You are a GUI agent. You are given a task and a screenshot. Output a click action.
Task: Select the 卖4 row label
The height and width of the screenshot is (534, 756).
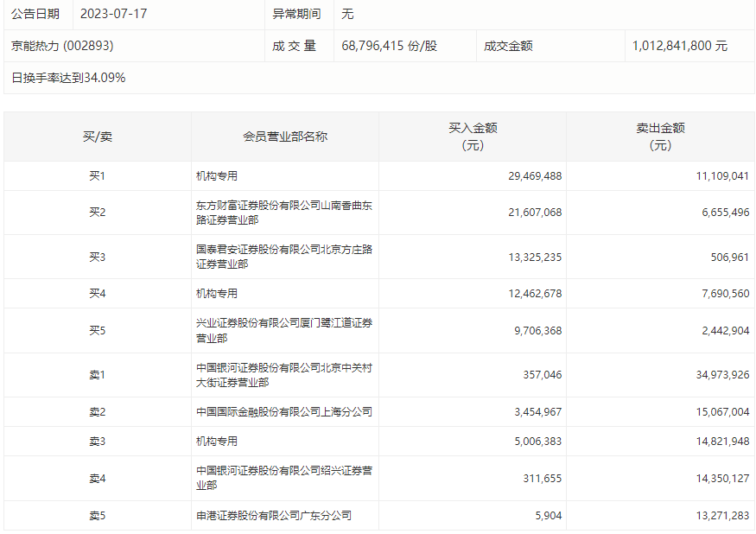point(98,479)
